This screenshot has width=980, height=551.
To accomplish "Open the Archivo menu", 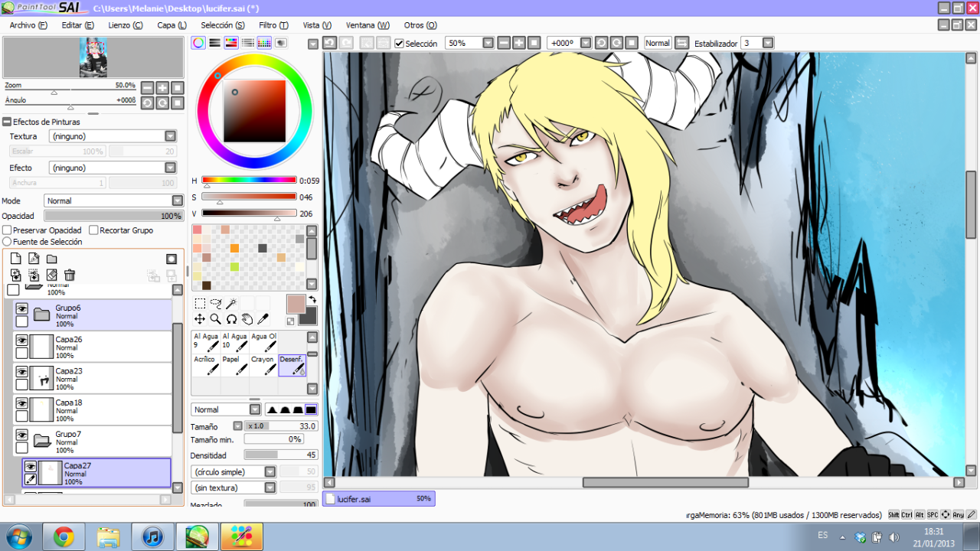I will pos(28,25).
